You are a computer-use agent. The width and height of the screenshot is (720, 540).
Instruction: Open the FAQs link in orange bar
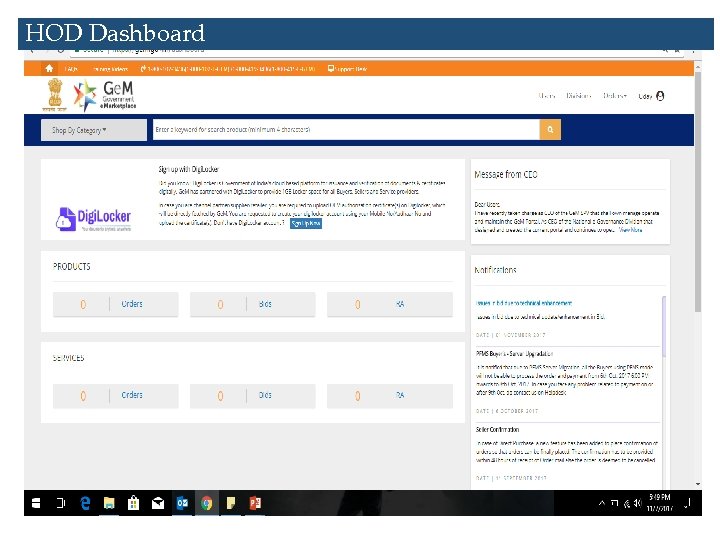tap(71, 69)
